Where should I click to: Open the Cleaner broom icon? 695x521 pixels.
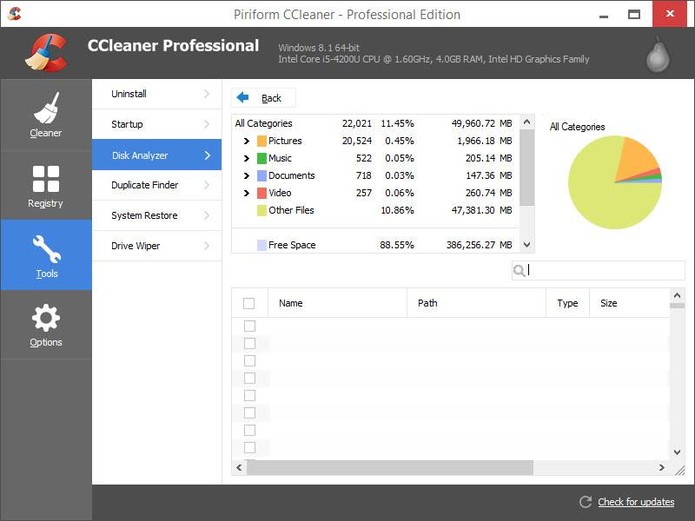pos(45,108)
